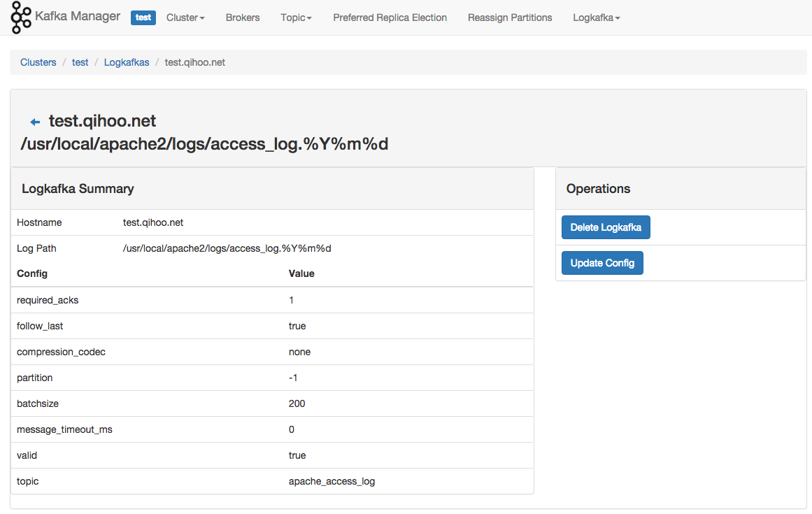The width and height of the screenshot is (812, 514).
Task: Select the valid config name
Action: pos(27,455)
